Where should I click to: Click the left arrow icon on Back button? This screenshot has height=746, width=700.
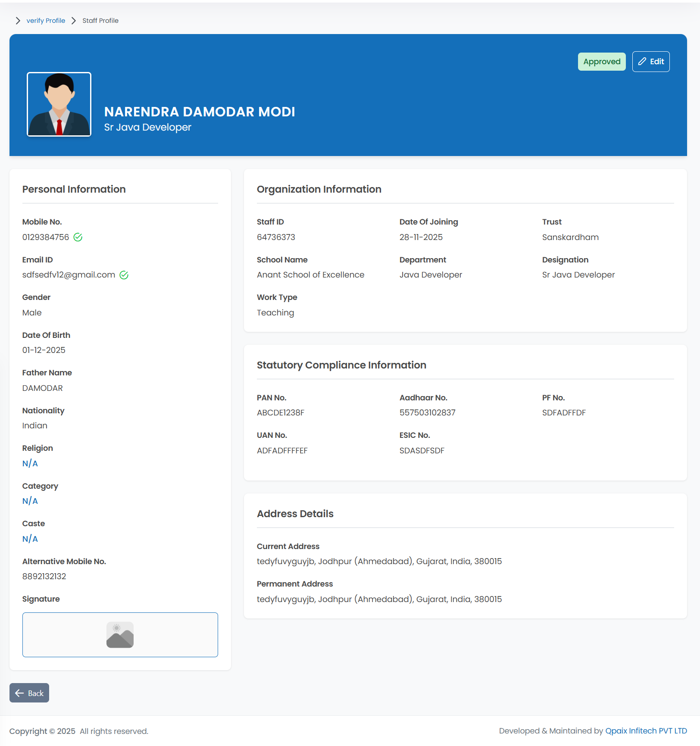(19, 693)
